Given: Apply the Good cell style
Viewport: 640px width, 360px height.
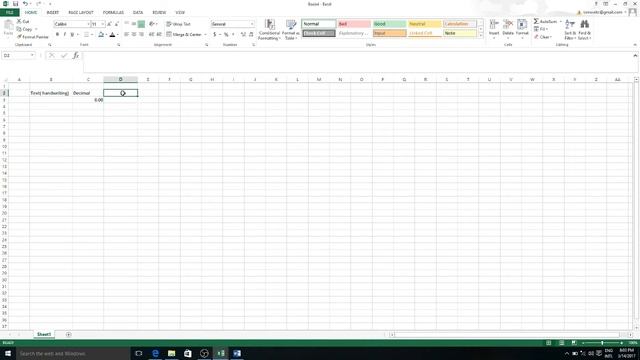Looking at the screenshot, I should 389,24.
